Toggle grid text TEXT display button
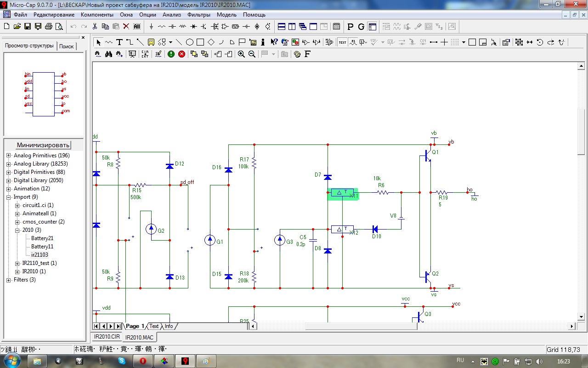Screen dimensions: 588x368 (x=343, y=42)
